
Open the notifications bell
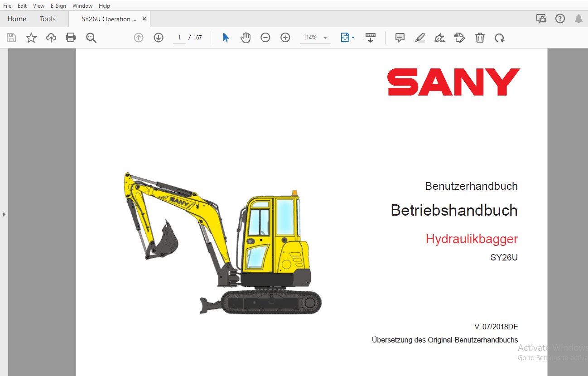click(x=578, y=19)
